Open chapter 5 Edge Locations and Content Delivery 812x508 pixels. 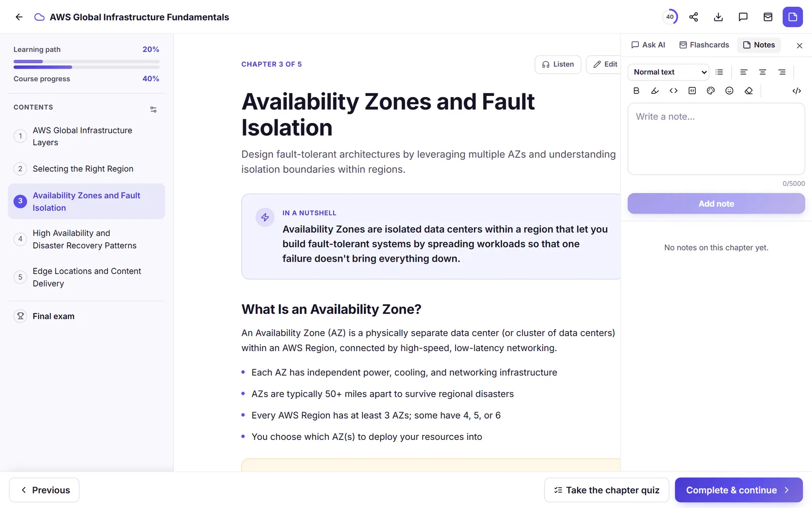click(x=86, y=277)
